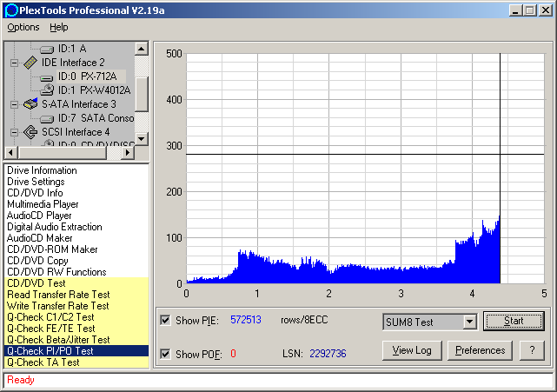
Task: Click device tree scroll left arrow
Action: pos(11,153)
